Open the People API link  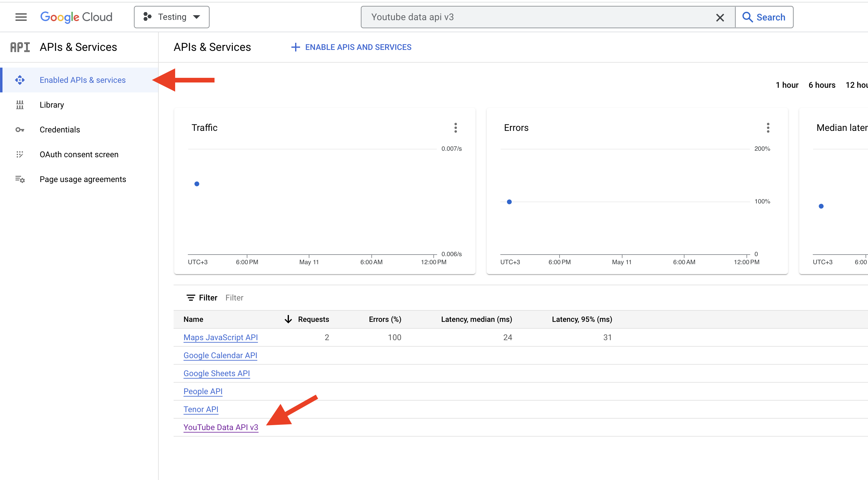pos(203,391)
